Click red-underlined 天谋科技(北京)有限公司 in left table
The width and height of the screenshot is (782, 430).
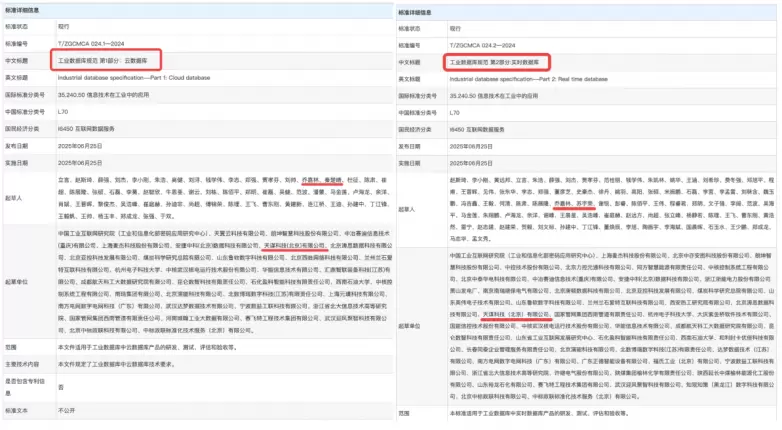(292, 243)
